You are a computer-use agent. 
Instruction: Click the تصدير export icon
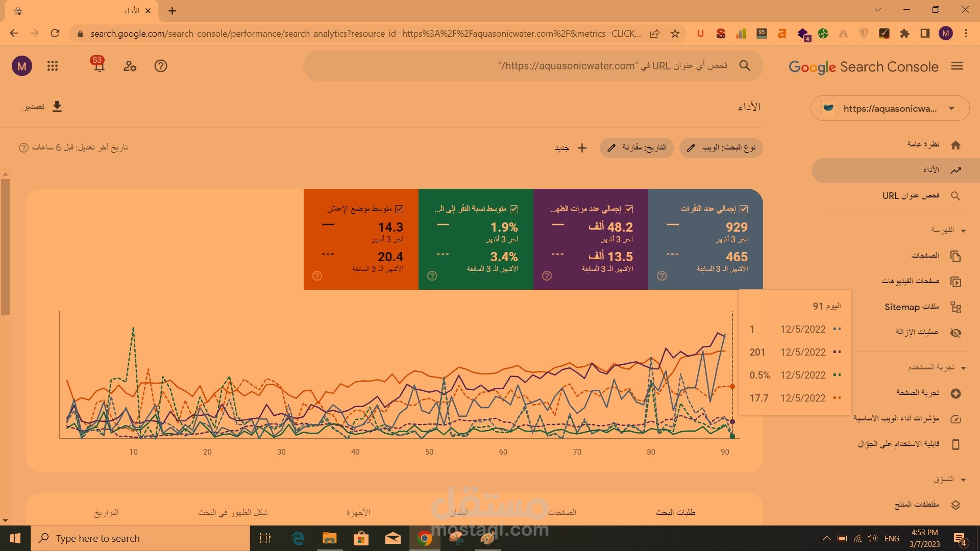pos(57,106)
